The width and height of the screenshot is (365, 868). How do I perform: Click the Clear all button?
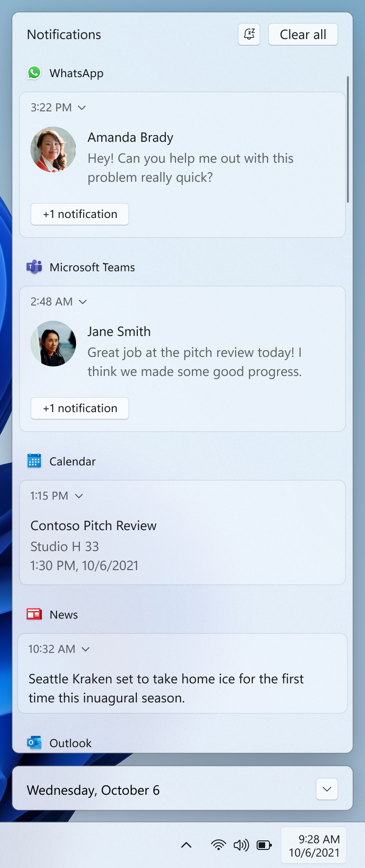(303, 34)
